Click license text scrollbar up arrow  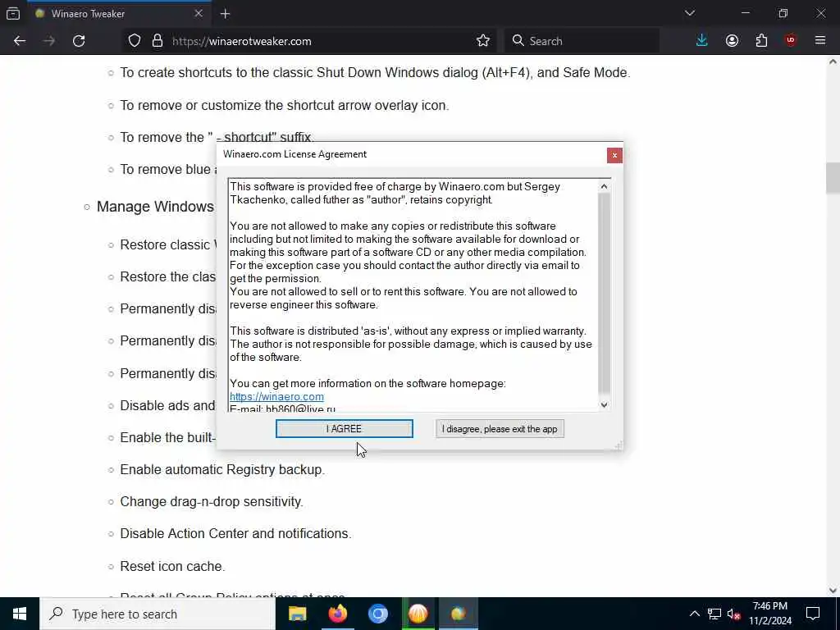(x=604, y=186)
